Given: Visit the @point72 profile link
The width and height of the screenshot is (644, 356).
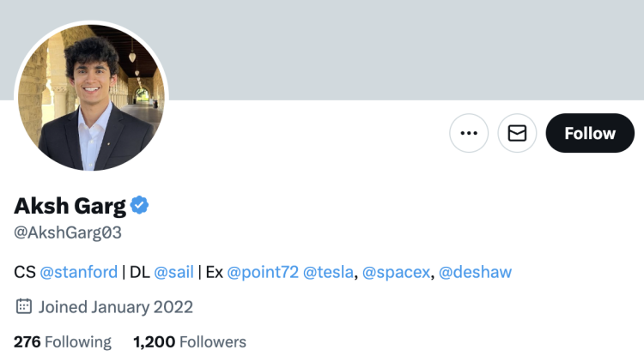Looking at the screenshot, I should click(263, 272).
